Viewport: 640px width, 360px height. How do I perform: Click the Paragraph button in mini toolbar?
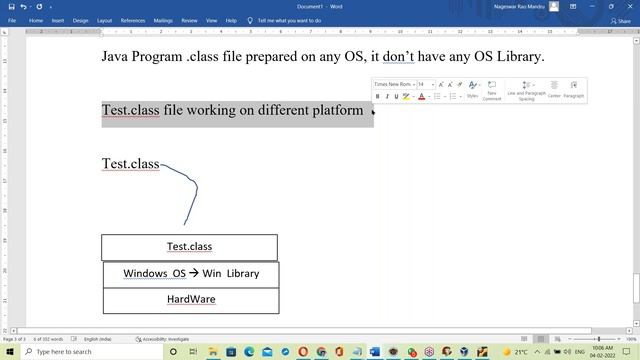click(x=573, y=89)
